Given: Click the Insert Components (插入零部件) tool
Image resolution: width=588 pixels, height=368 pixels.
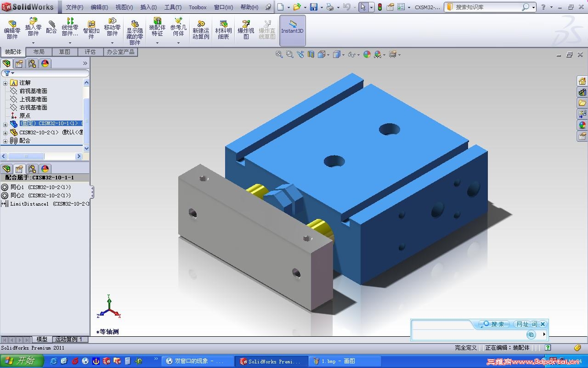Looking at the screenshot, I should click(x=33, y=28).
